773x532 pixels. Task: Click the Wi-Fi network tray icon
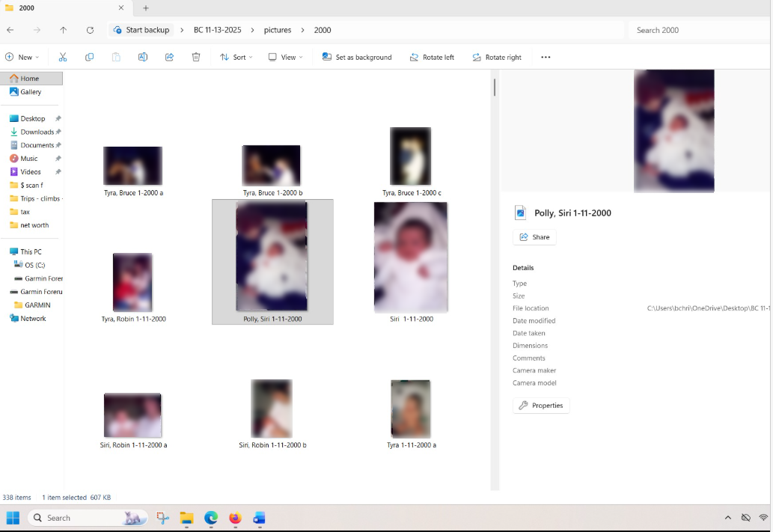[x=763, y=518]
